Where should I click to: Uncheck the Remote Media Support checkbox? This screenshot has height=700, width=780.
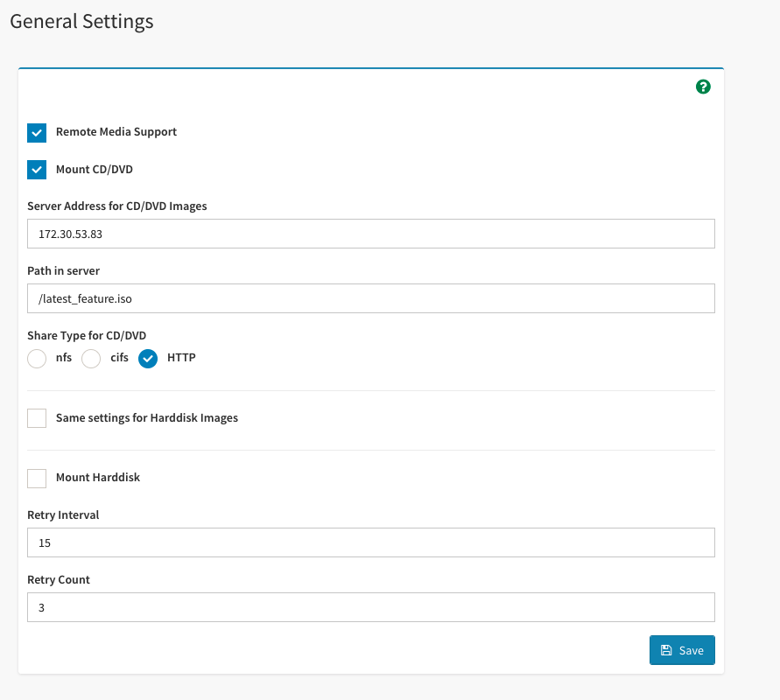click(37, 133)
